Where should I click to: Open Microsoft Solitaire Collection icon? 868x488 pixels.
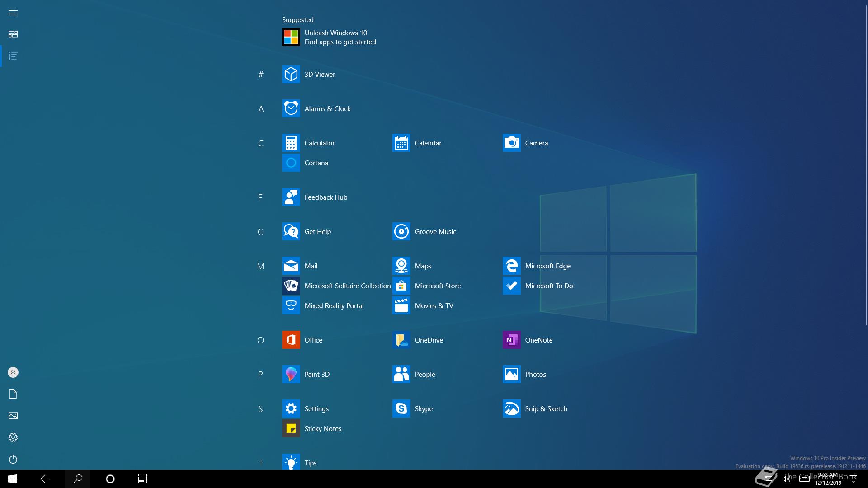coord(291,286)
